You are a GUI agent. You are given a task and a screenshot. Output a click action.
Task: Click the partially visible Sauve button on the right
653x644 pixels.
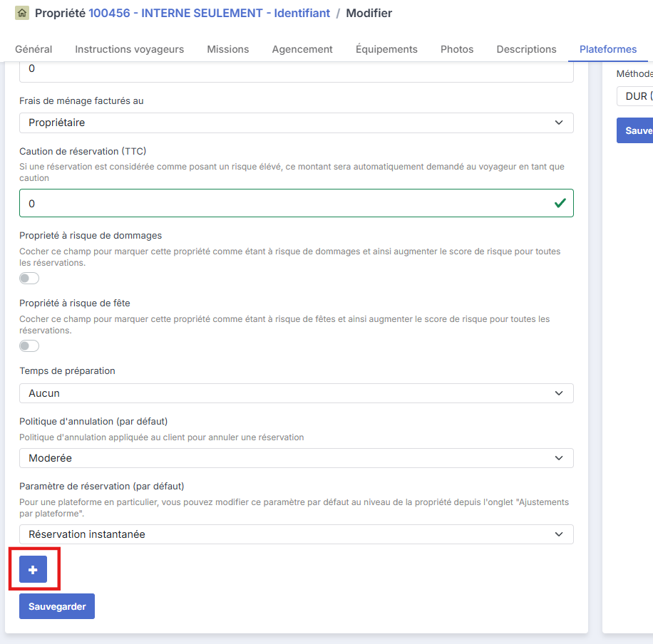click(x=634, y=130)
